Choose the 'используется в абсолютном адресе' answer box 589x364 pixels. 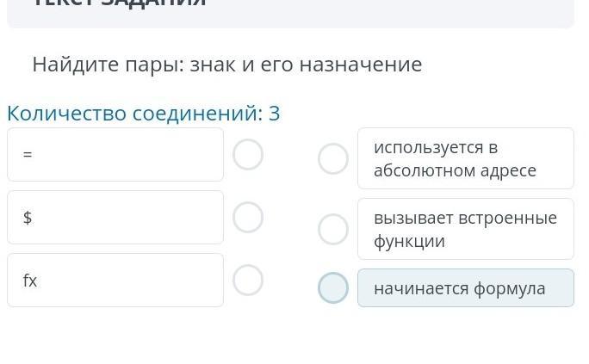point(465,158)
